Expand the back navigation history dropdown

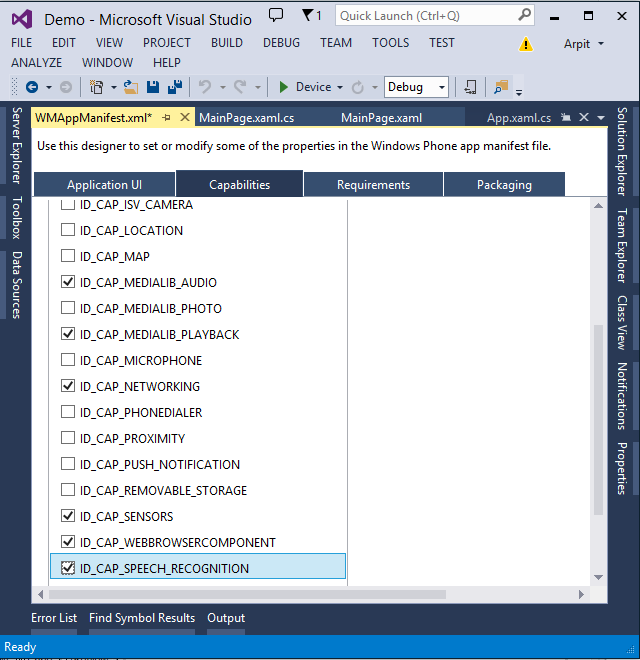(x=49, y=88)
